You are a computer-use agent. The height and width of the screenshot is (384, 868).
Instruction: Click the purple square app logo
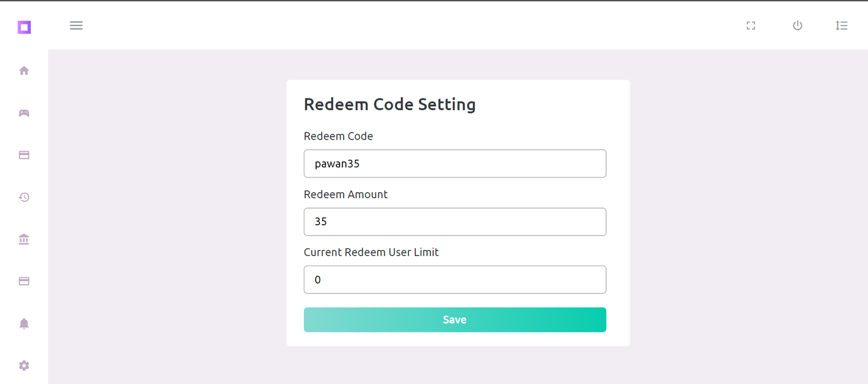[x=24, y=27]
